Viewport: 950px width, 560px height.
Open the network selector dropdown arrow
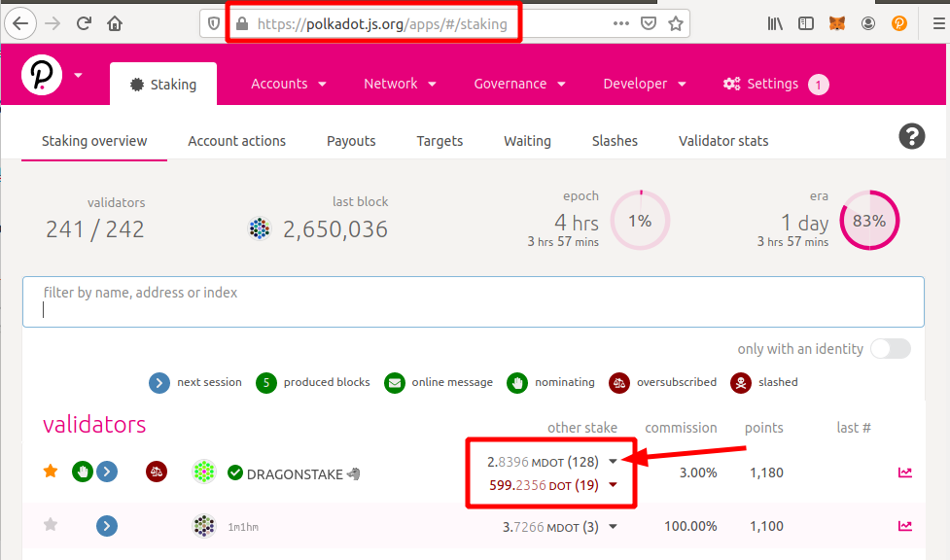pos(78,75)
